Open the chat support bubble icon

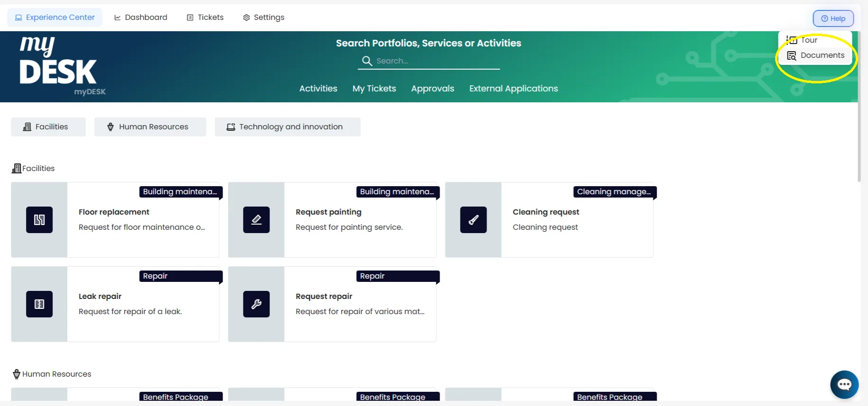[844, 385]
